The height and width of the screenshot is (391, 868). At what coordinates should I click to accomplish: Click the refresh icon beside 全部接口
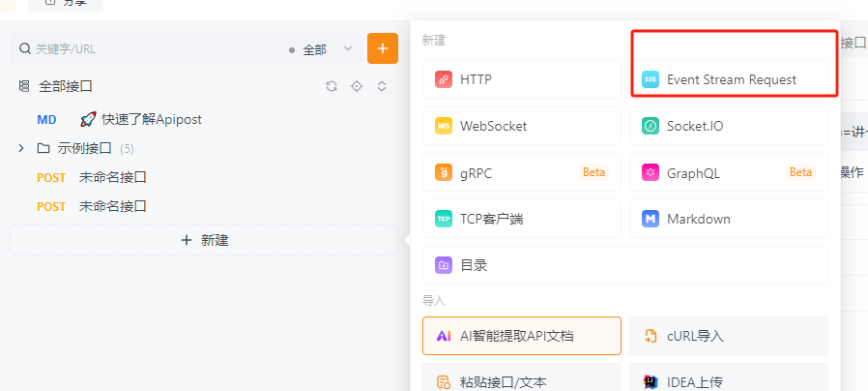tap(332, 86)
